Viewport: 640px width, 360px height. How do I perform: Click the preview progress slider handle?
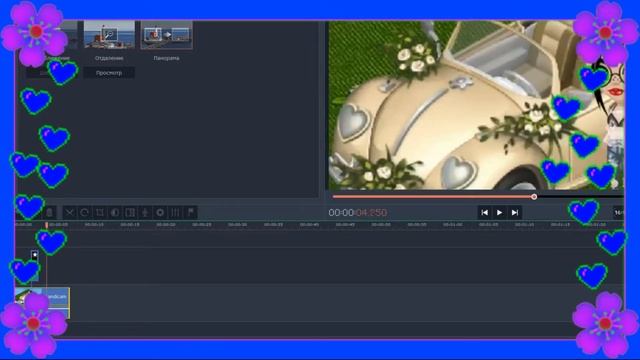point(534,197)
